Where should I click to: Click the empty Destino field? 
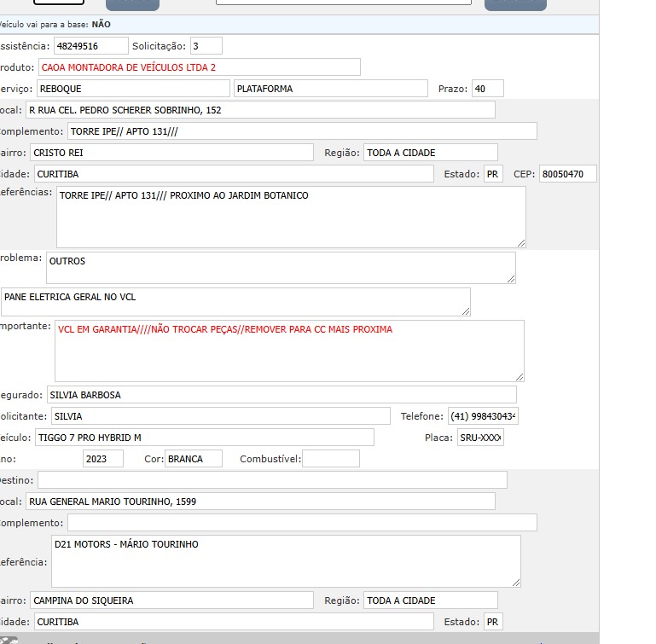272,480
